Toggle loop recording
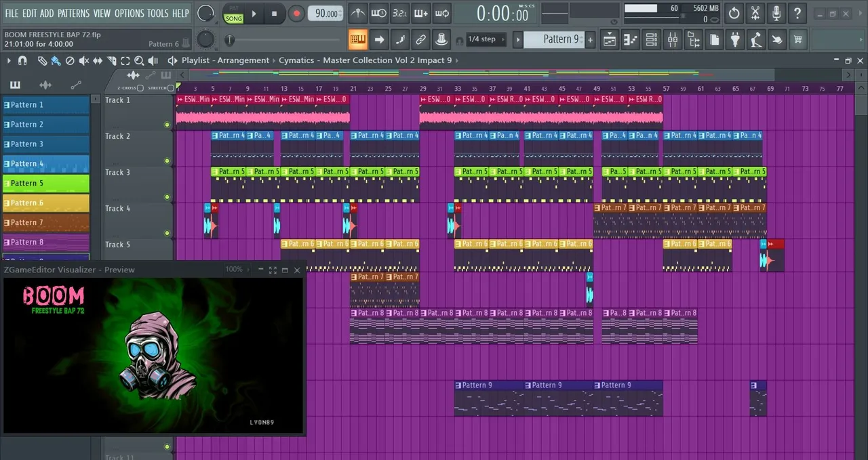868x460 pixels. click(442, 13)
